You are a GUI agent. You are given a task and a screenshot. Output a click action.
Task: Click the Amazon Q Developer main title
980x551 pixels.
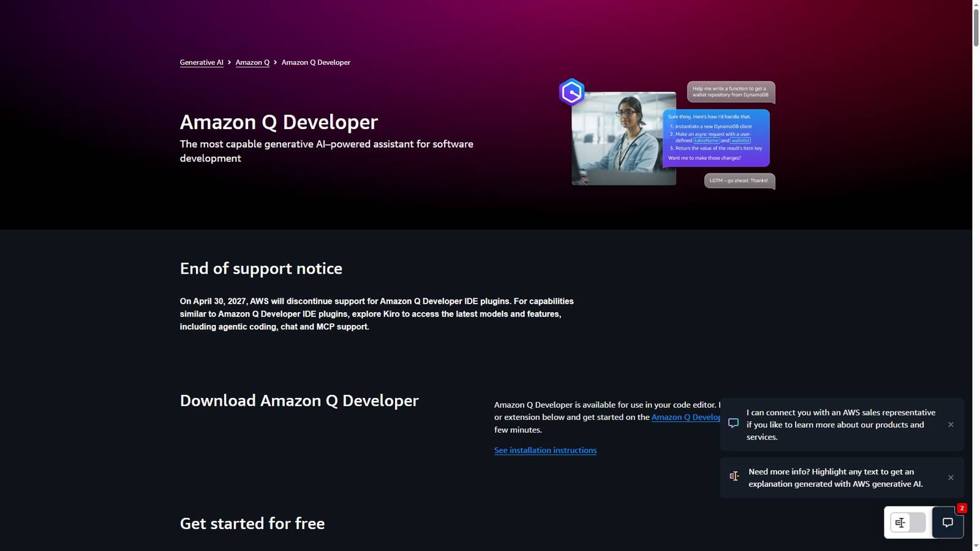point(279,122)
